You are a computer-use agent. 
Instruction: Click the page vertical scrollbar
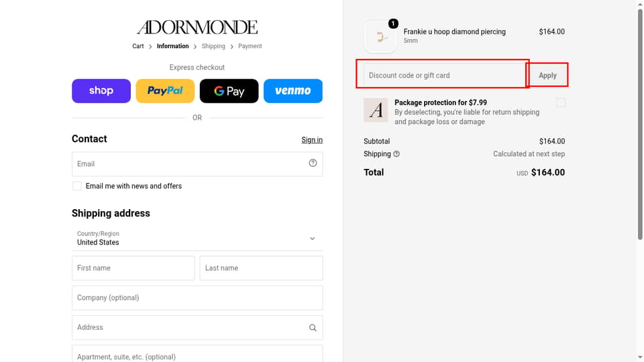[640, 125]
